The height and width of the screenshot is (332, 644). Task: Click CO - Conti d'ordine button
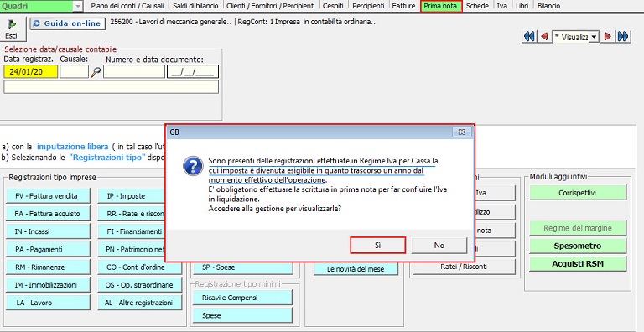coord(140,267)
